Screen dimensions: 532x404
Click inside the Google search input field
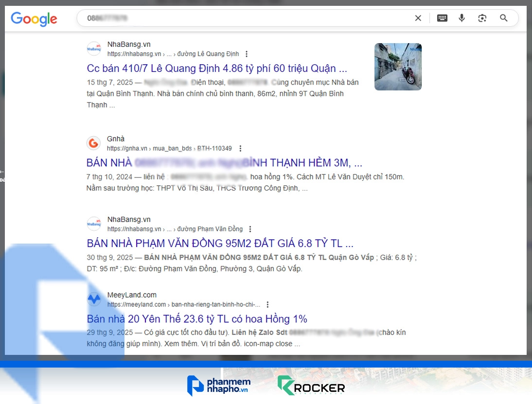(x=243, y=18)
